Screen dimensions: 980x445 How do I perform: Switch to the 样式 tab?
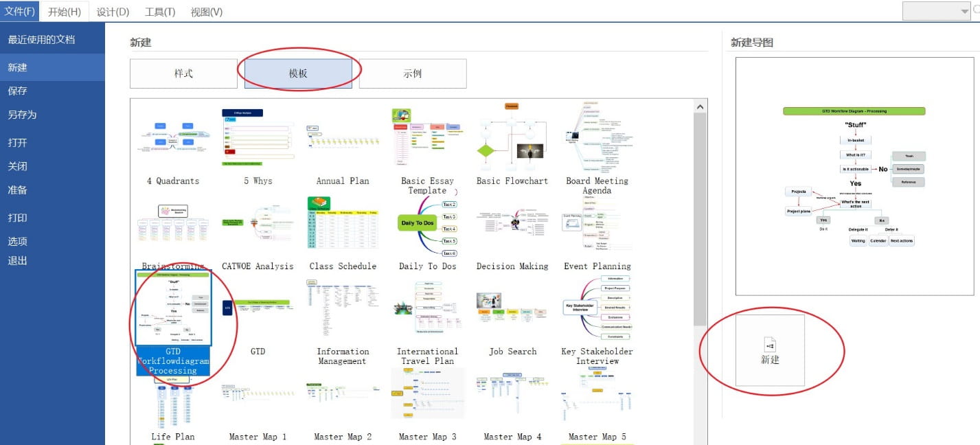click(184, 73)
